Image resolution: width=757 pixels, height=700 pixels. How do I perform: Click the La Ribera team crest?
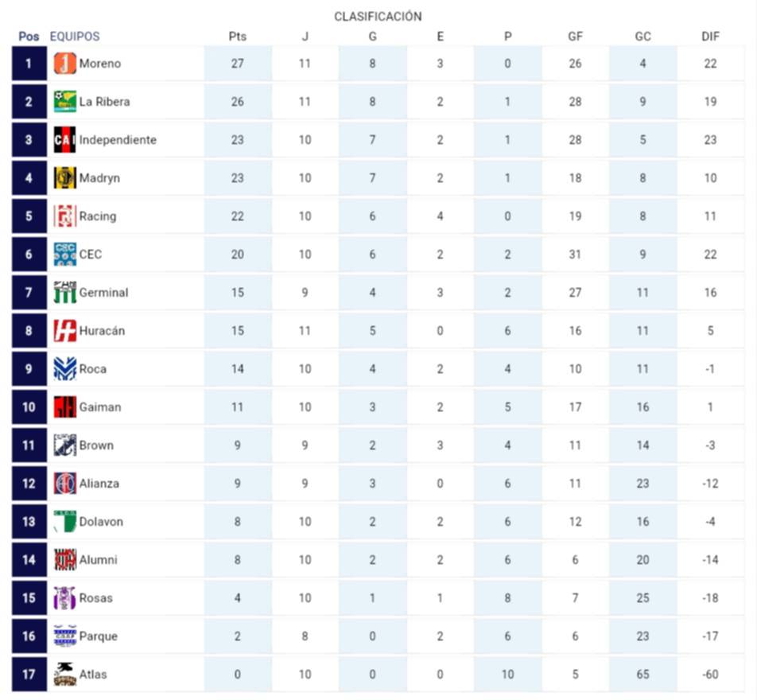[64, 102]
